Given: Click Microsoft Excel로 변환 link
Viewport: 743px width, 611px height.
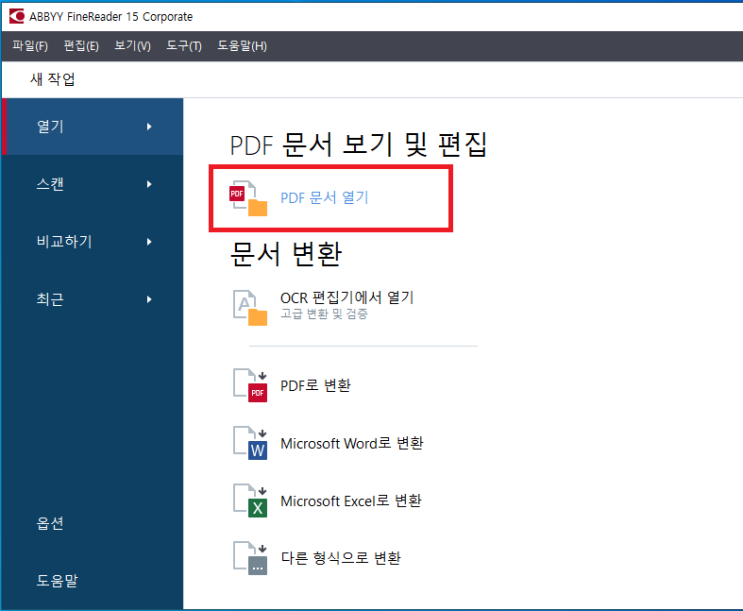Looking at the screenshot, I should 351,501.
